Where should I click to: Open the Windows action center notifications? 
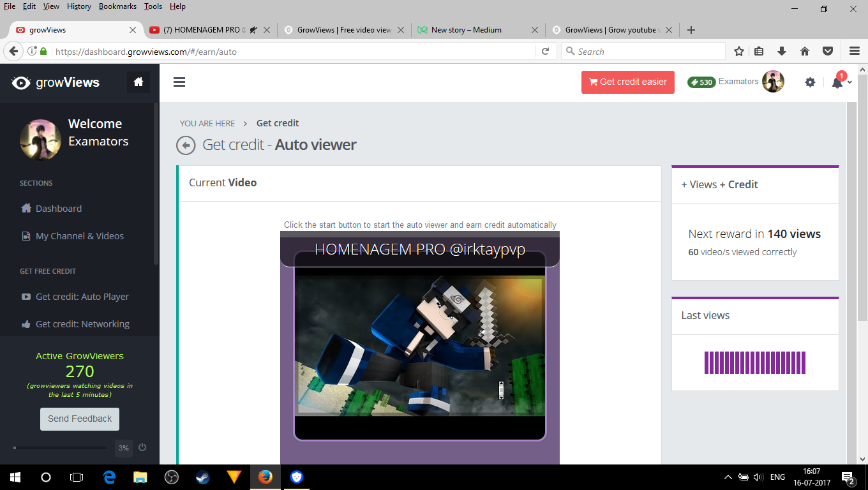848,477
